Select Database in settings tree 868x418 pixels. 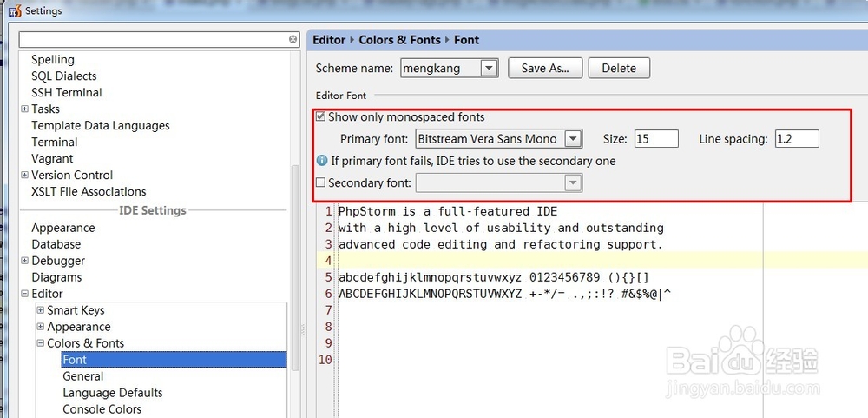tap(56, 244)
